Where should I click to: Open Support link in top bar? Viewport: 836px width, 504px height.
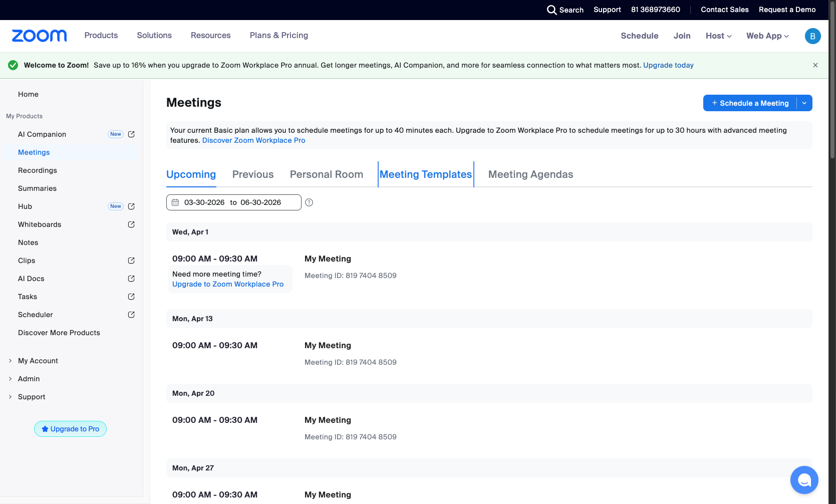607,10
